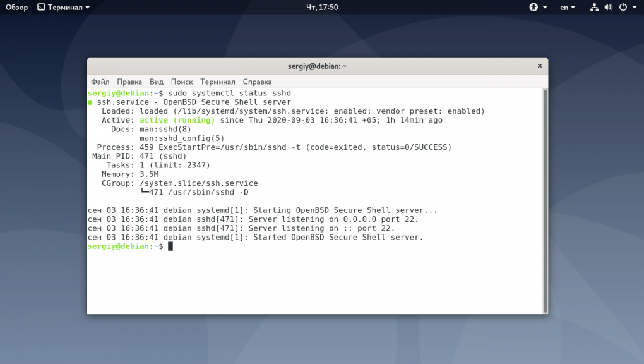Screen dimensions: 644x364
Task: Click the terminal icon next to Терминал
Action: tap(41, 7)
